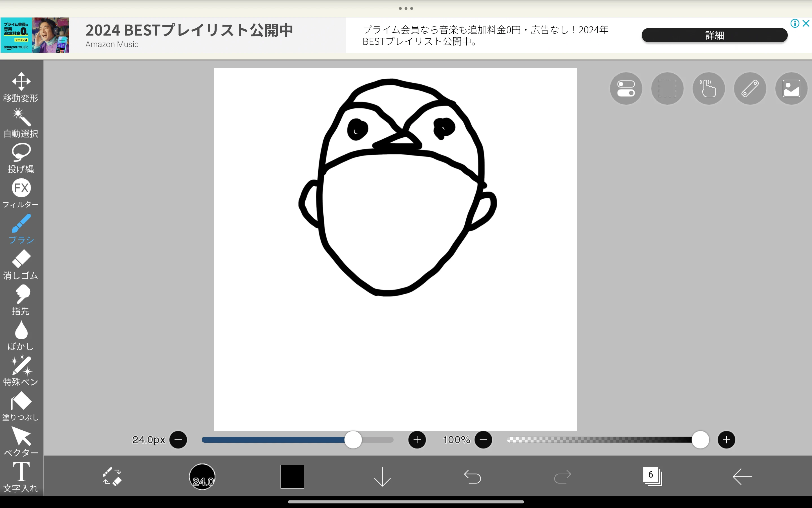
Task: Tap the down arrow hide-toolbar button
Action: (x=382, y=477)
